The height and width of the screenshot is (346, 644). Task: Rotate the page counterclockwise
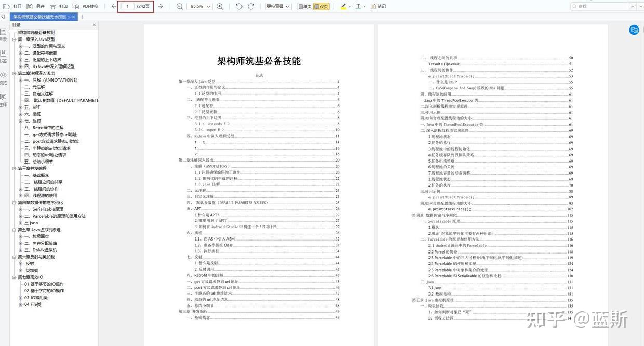click(x=239, y=6)
